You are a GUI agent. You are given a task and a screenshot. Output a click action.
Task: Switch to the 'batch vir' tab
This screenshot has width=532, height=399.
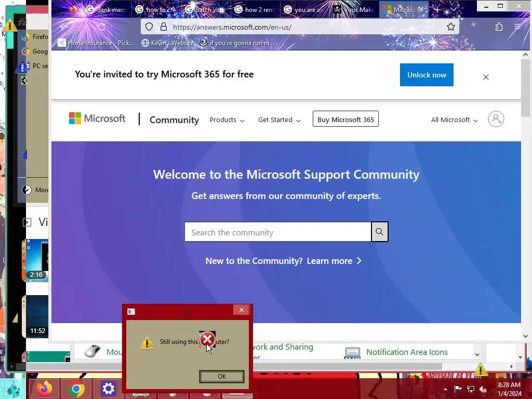(206, 9)
